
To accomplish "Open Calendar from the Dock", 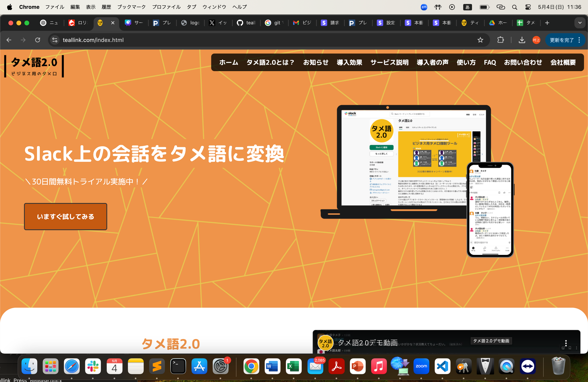I will point(114,366).
